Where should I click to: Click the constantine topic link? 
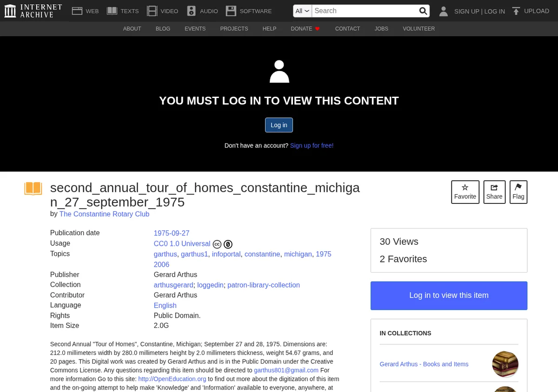262,254
